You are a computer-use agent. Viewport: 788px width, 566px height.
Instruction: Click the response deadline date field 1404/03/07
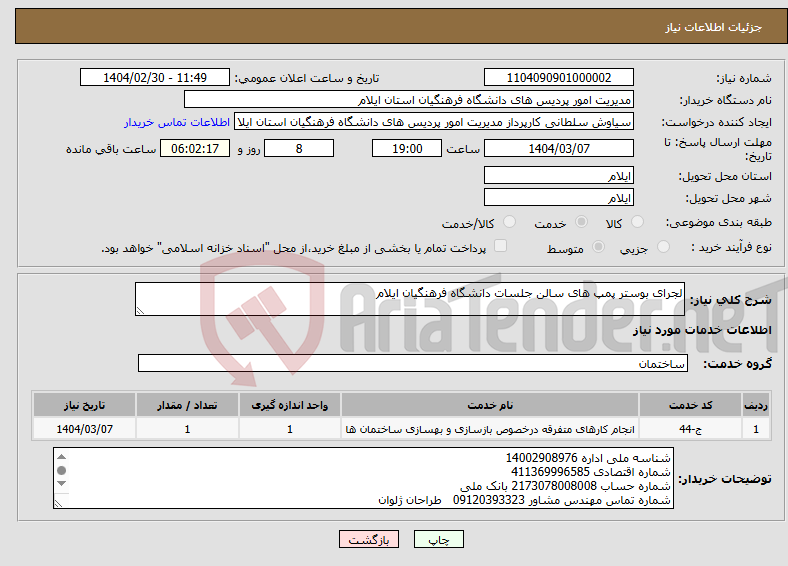[x=558, y=148]
